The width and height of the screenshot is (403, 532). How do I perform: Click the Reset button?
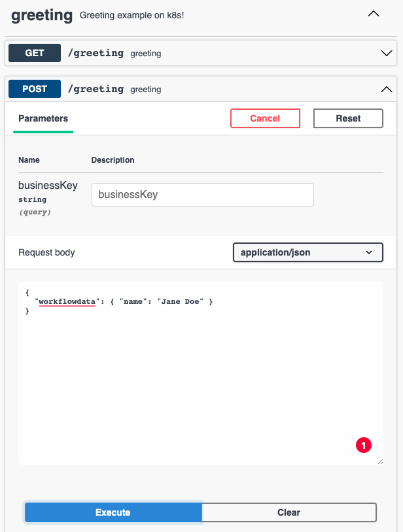348,118
